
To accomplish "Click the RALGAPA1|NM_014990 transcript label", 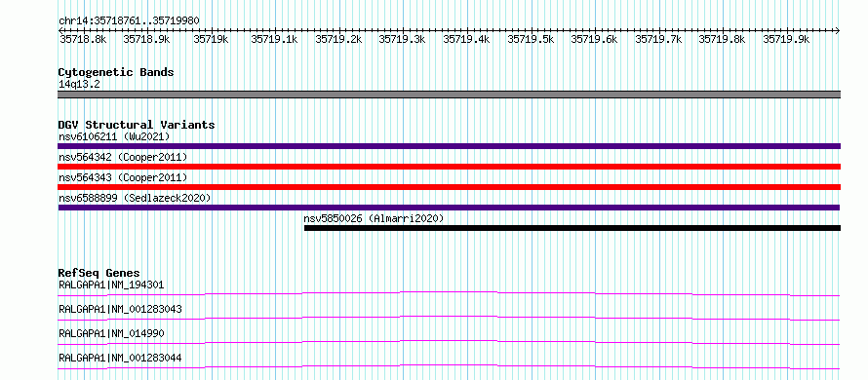I will point(111,333).
